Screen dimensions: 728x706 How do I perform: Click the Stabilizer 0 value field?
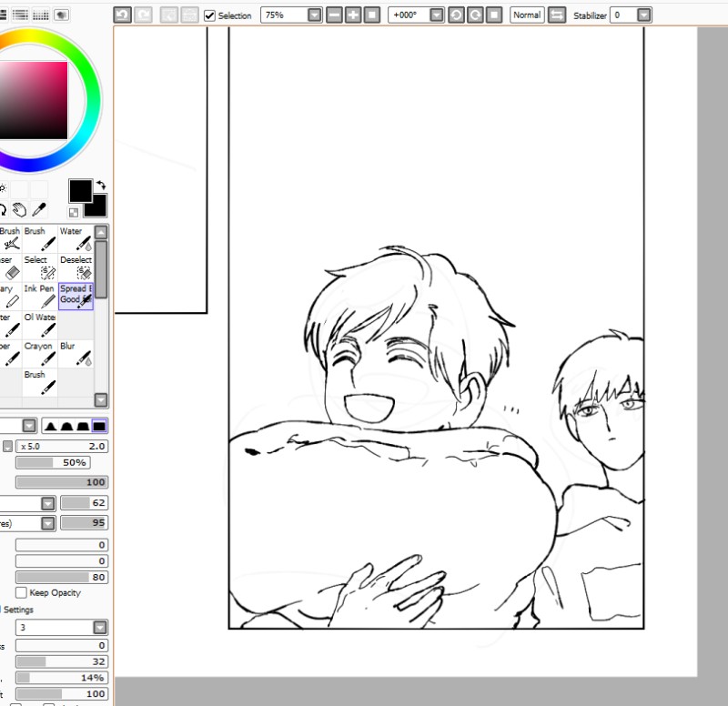pos(623,15)
